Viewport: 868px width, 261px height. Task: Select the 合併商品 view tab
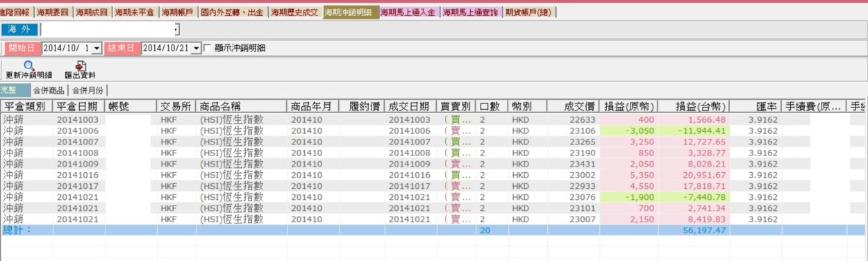tap(49, 90)
